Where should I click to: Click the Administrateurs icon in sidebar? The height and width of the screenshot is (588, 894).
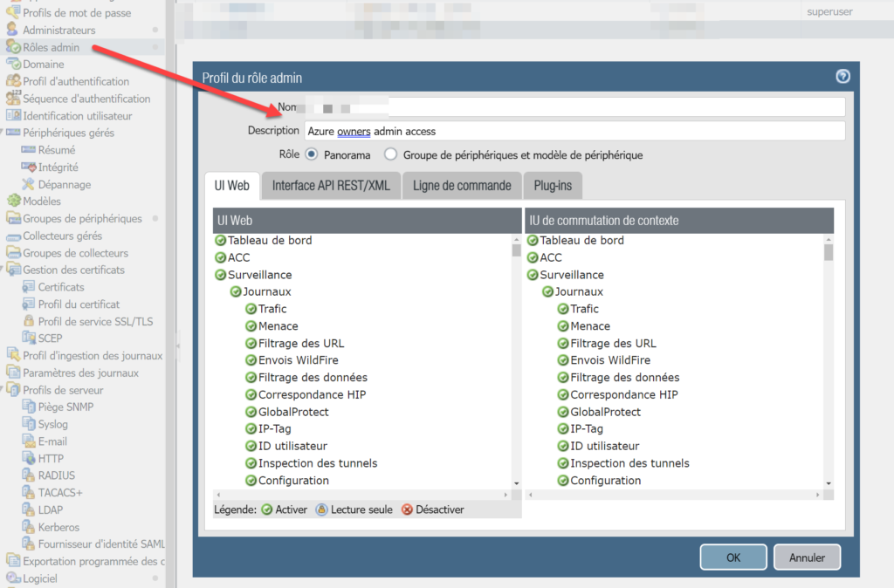[x=13, y=30]
